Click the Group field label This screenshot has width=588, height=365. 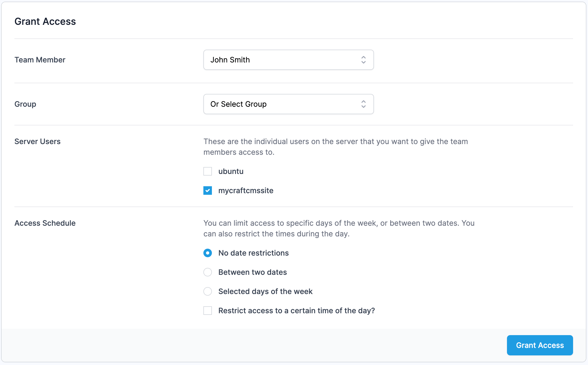tap(25, 104)
